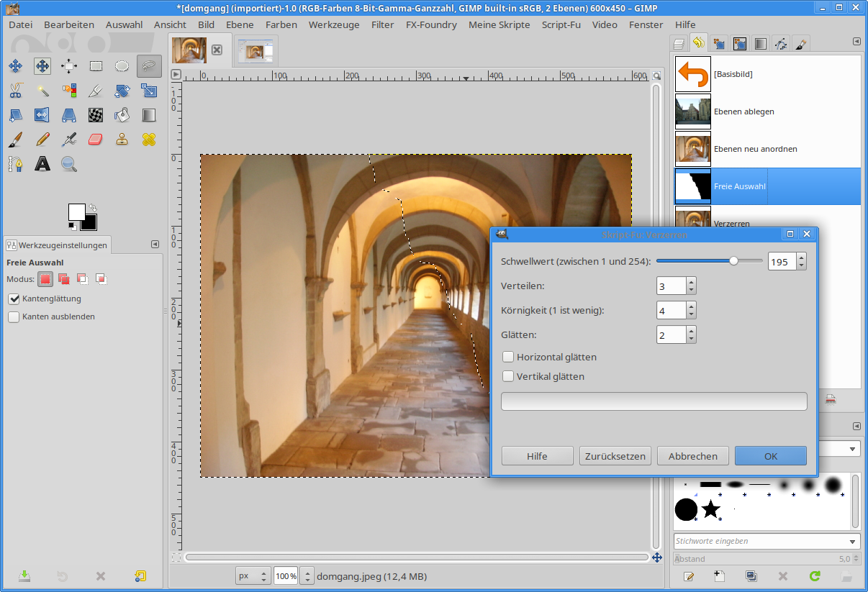This screenshot has height=592, width=868.
Task: Choose the Paths pen tool
Action: 15,164
